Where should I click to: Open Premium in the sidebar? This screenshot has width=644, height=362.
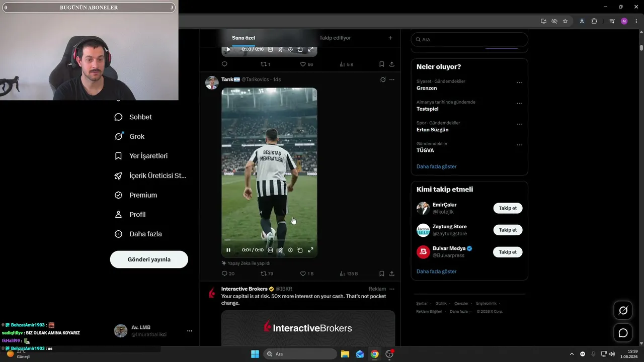tap(136, 195)
